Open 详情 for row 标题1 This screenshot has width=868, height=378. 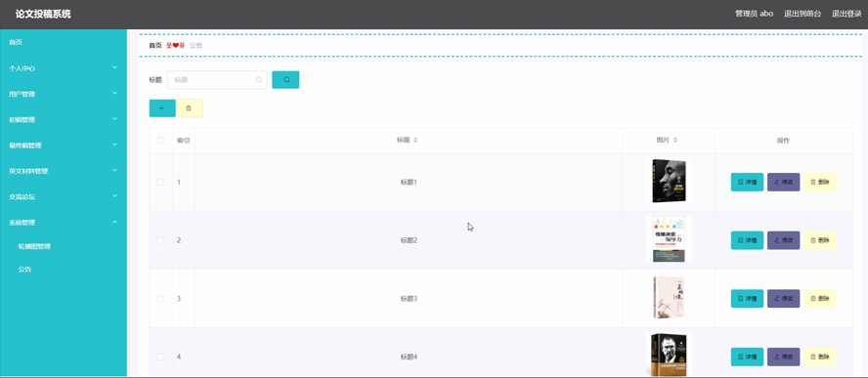(x=748, y=182)
